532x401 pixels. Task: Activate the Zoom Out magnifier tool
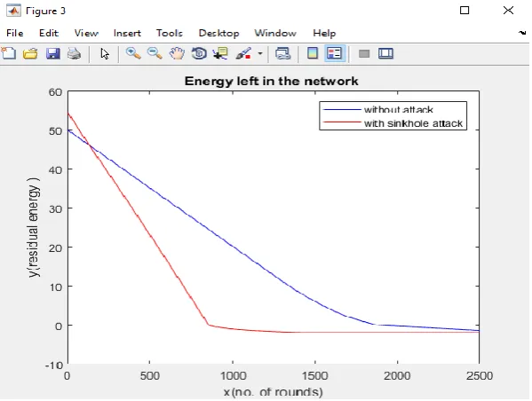coord(155,53)
